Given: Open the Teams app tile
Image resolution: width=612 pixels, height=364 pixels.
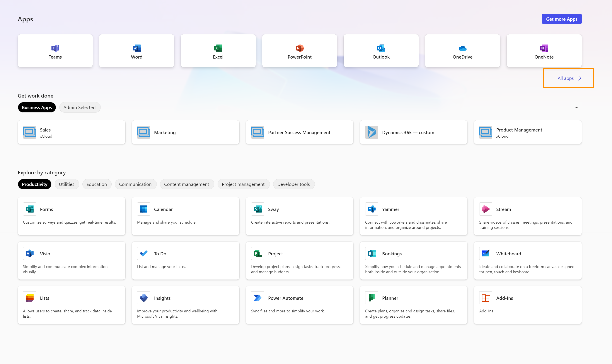Looking at the screenshot, I should point(55,51).
